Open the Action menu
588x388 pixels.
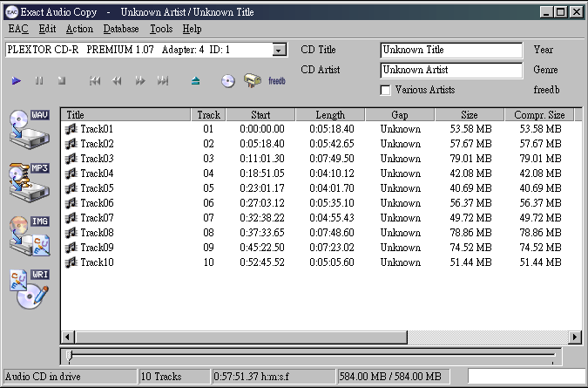pos(79,29)
